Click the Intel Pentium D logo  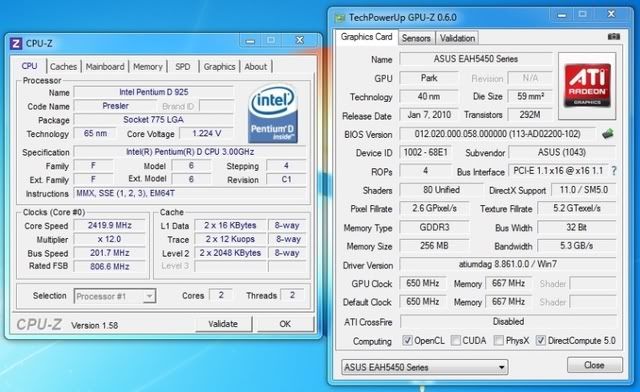click(x=273, y=114)
